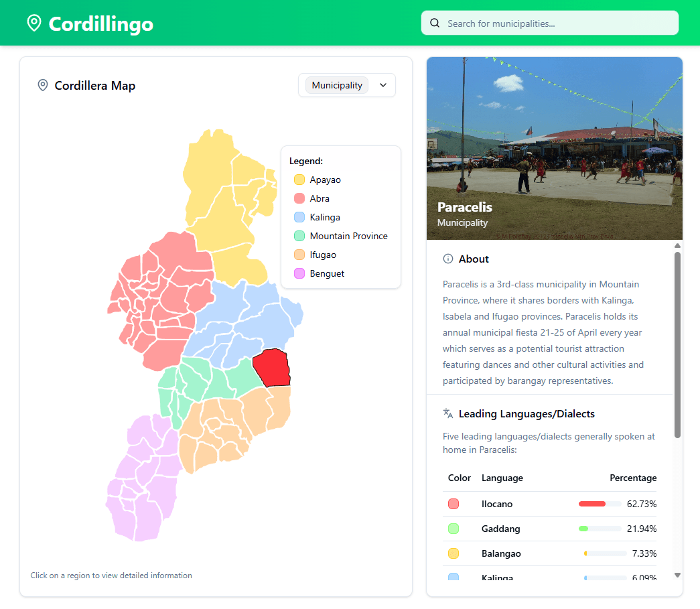Viewport: 700px width, 609px height.
Task: Click the 62.73% percentage value
Action: [642, 504]
